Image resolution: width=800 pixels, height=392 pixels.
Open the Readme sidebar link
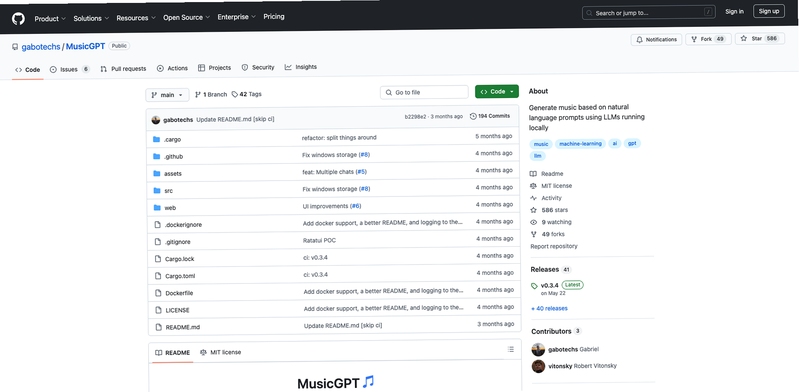tap(547, 174)
